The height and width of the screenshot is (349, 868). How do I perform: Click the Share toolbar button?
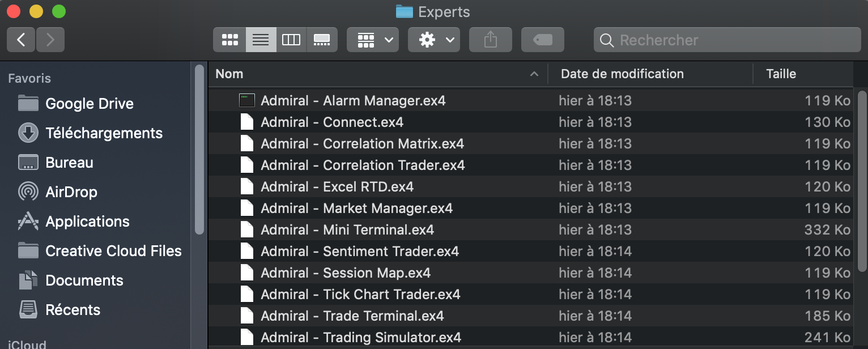point(491,40)
